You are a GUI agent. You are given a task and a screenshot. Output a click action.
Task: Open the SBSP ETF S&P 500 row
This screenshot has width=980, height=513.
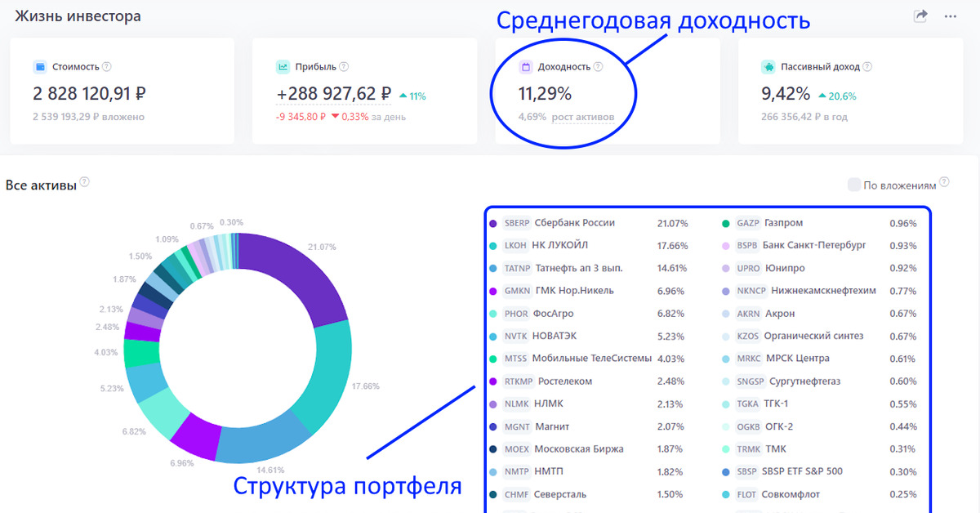point(820,471)
